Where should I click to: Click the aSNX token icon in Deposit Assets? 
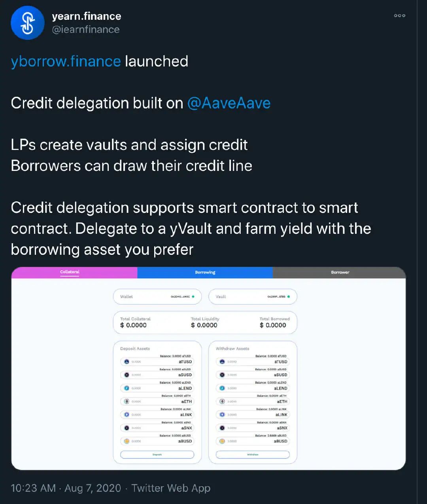pyautogui.click(x=127, y=428)
